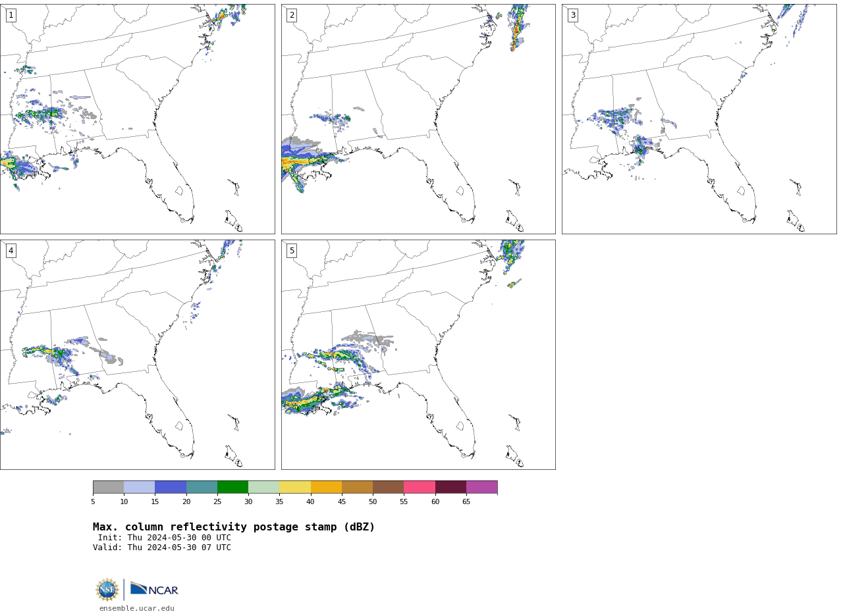Select the tan 45-50 dBZ swatch
Image resolution: width=843 pixels, height=616 pixels.
tap(357, 487)
